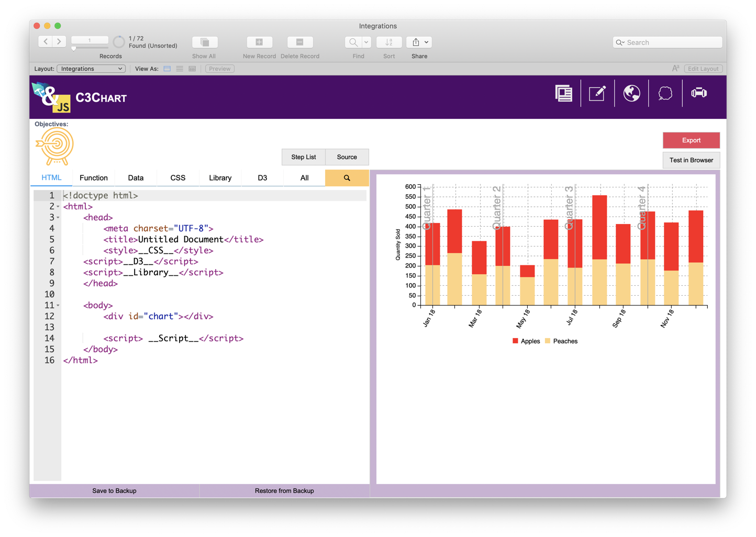This screenshot has height=537, width=756.
Task: Select the Delete Record icon
Action: click(299, 42)
